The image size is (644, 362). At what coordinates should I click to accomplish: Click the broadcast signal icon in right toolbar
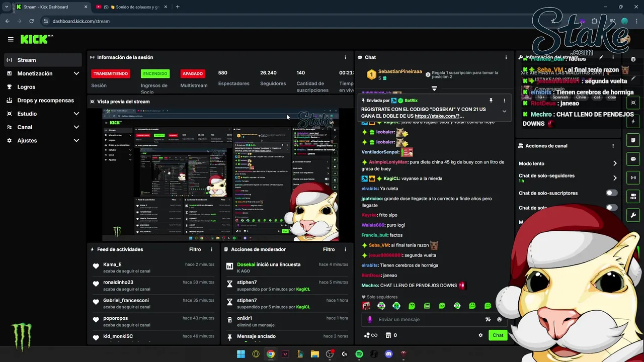633,177
